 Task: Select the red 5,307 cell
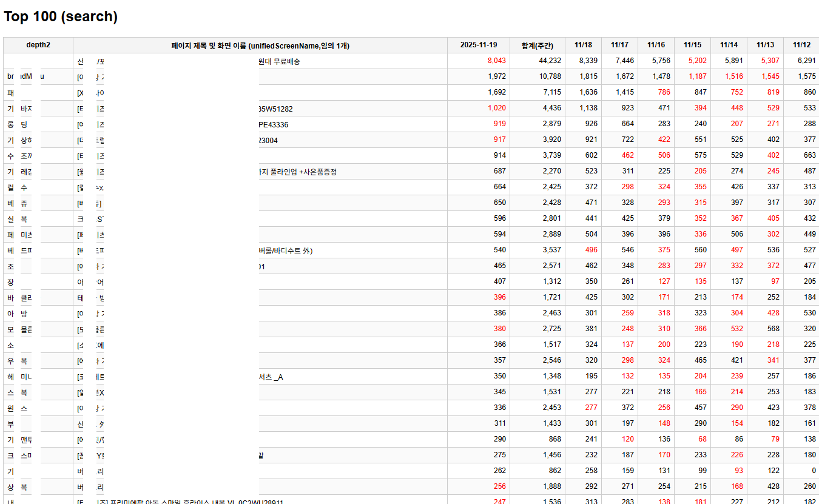tap(765, 61)
